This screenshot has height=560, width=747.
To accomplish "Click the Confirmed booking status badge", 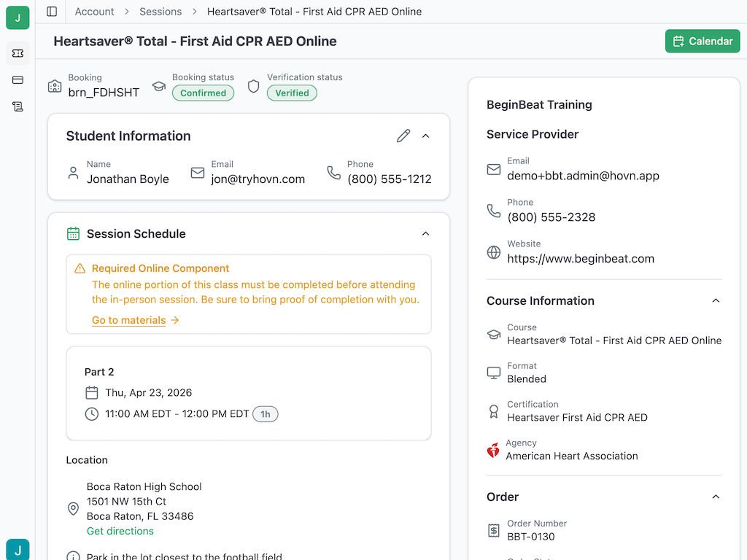I will pyautogui.click(x=203, y=93).
